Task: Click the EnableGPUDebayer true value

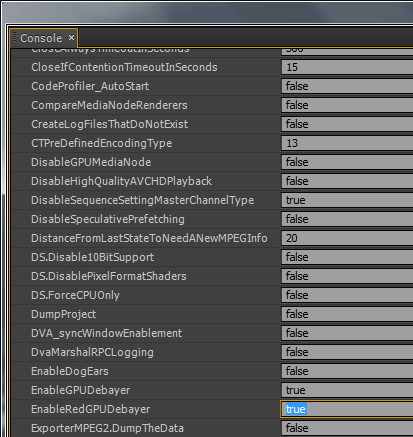Action: 347,390
